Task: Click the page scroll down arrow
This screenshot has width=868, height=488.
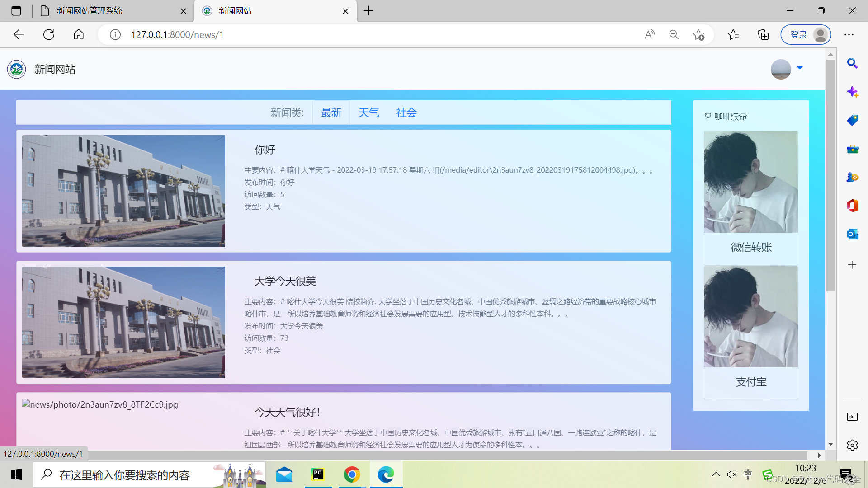Action: 830,445
